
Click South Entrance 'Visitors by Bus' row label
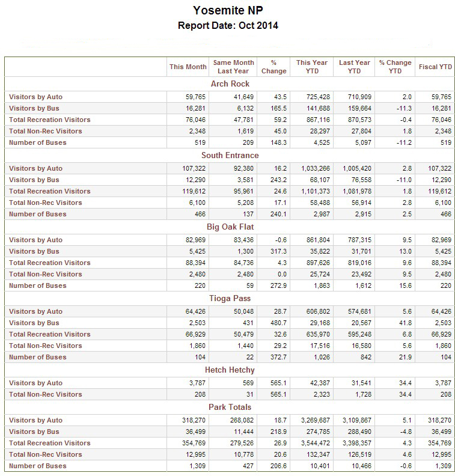pos(34,180)
